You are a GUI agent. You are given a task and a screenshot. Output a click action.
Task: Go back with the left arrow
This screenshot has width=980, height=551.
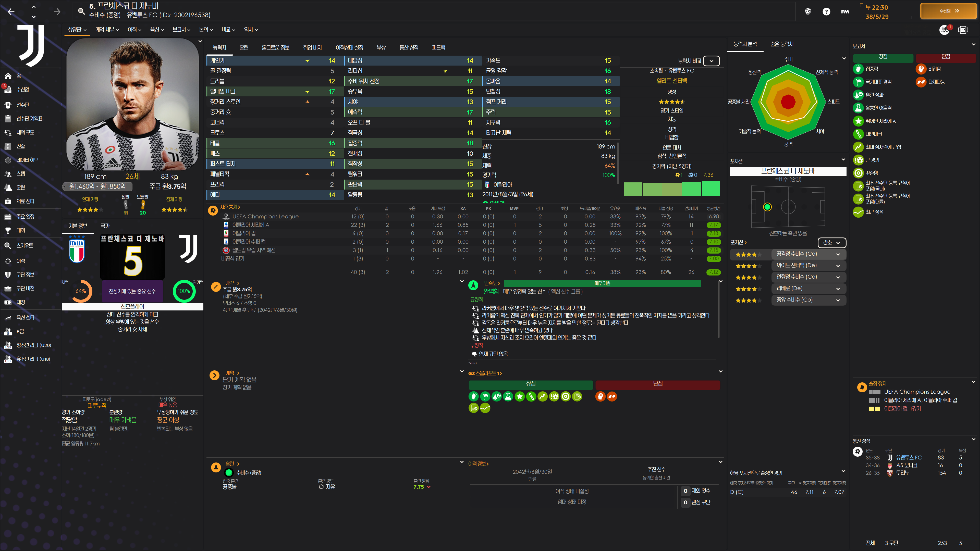coord(11,11)
